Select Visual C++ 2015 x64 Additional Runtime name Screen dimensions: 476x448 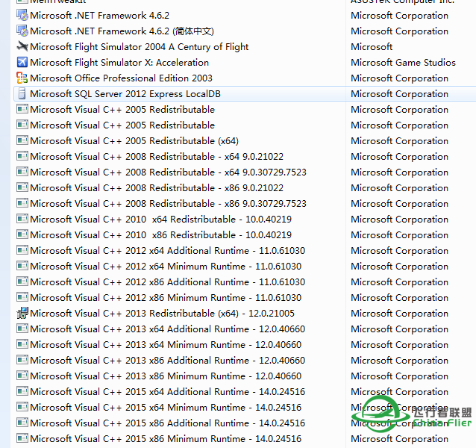coord(168,392)
